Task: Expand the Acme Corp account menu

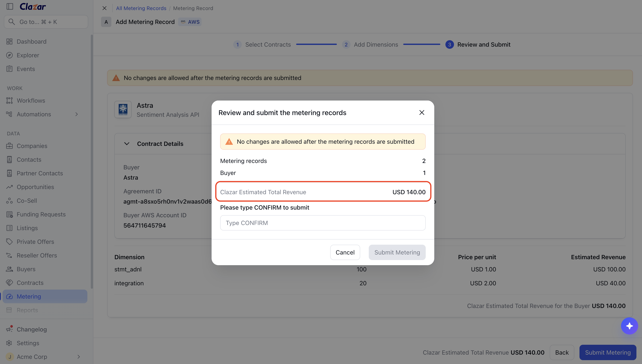Action: coord(79,357)
